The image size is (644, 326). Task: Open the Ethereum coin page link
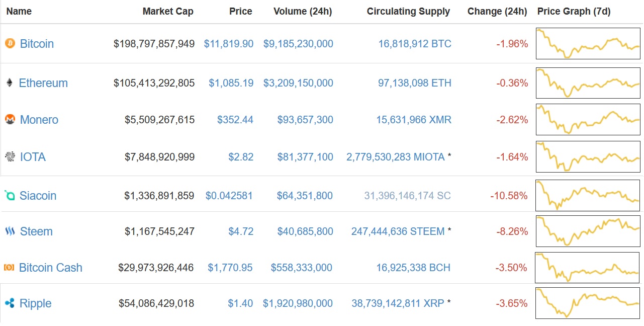[43, 83]
